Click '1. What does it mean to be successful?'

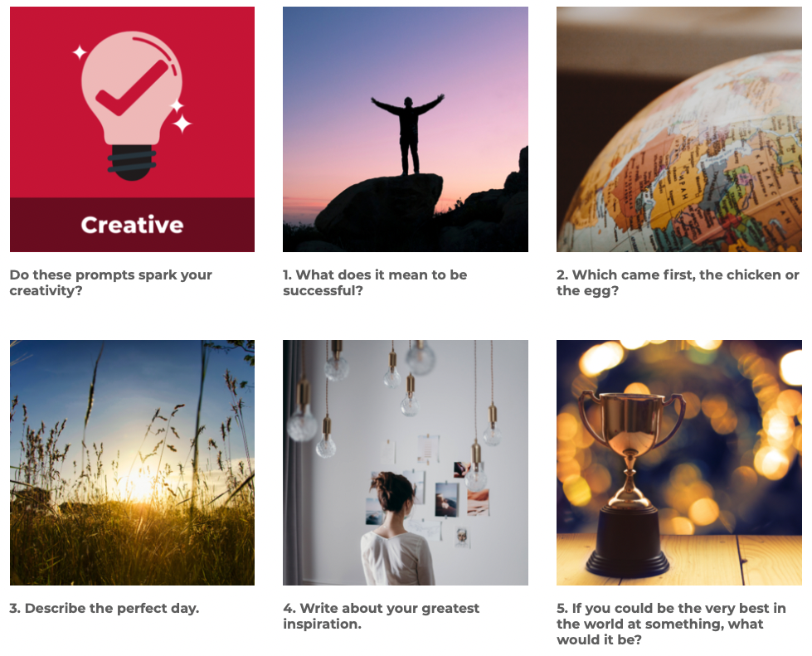coord(375,283)
